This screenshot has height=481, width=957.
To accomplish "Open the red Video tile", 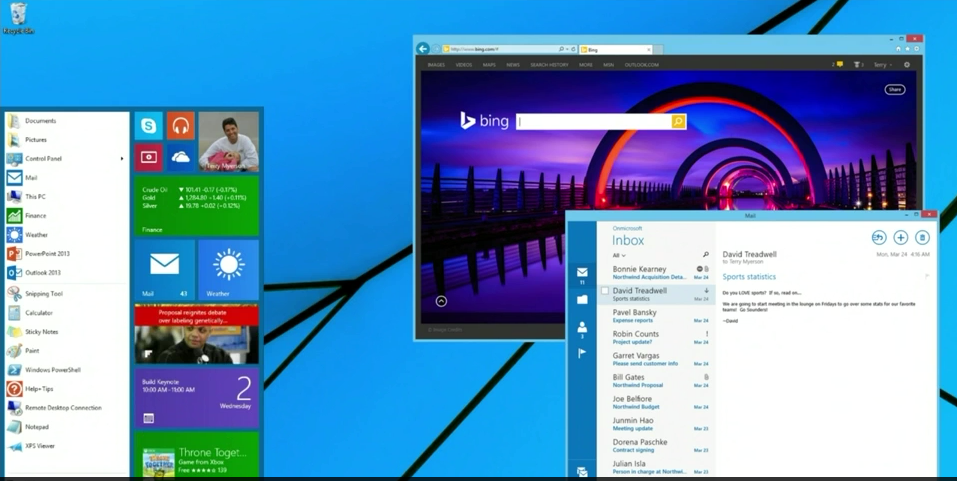I will pyautogui.click(x=149, y=157).
